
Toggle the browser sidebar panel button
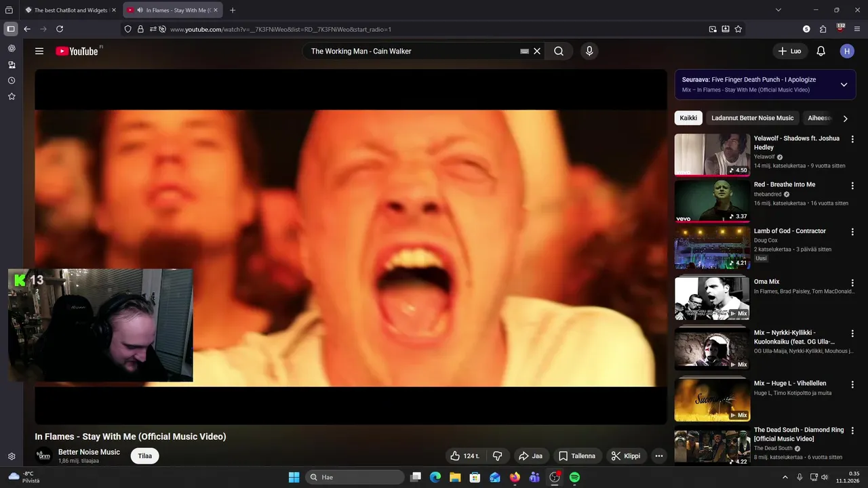point(10,29)
